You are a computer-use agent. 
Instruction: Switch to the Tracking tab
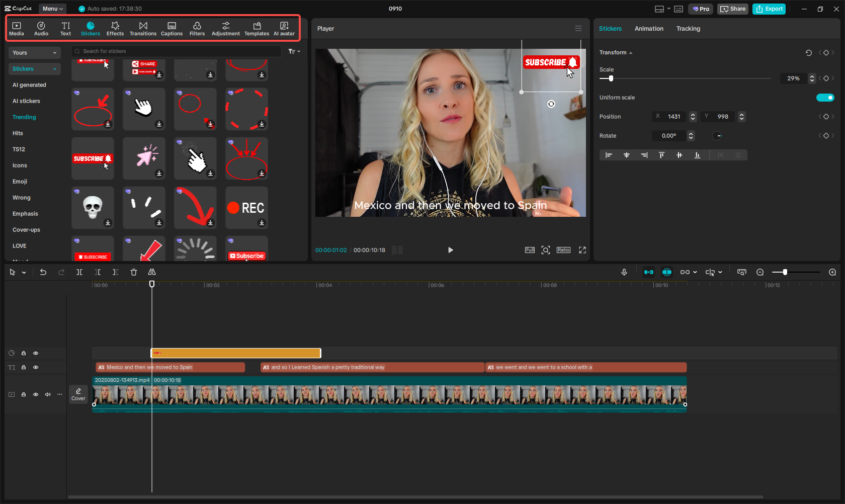688,29
